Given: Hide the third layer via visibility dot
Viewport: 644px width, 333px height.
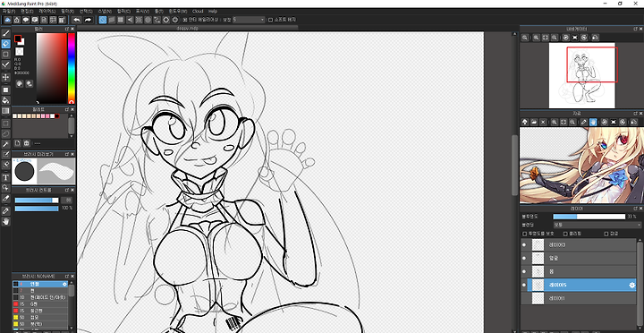Looking at the screenshot, I should pos(524,272).
